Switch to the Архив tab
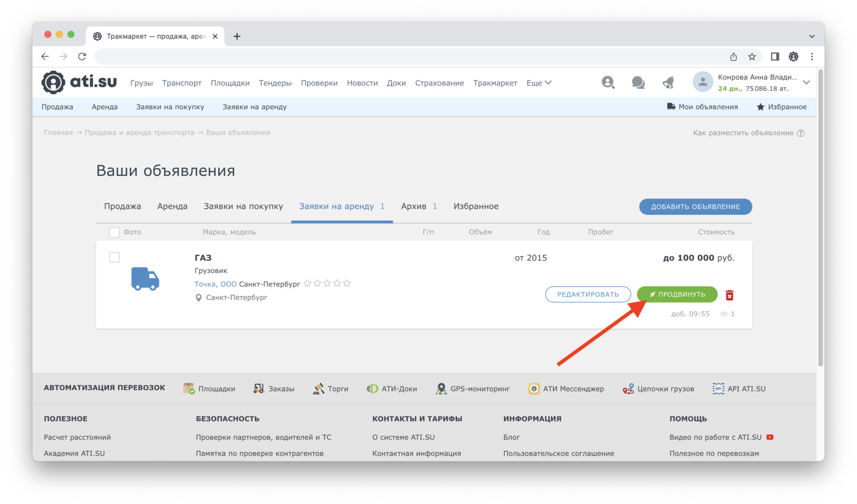 coord(419,206)
